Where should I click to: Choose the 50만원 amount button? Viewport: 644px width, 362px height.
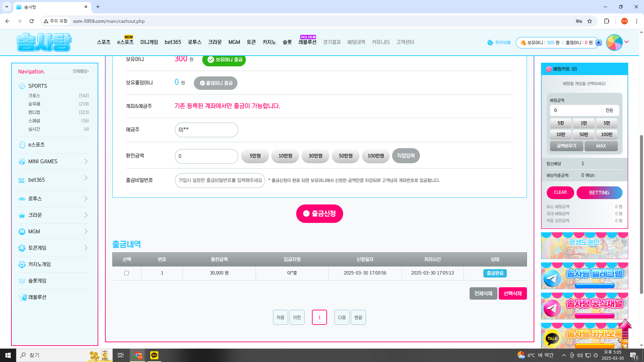(x=345, y=156)
